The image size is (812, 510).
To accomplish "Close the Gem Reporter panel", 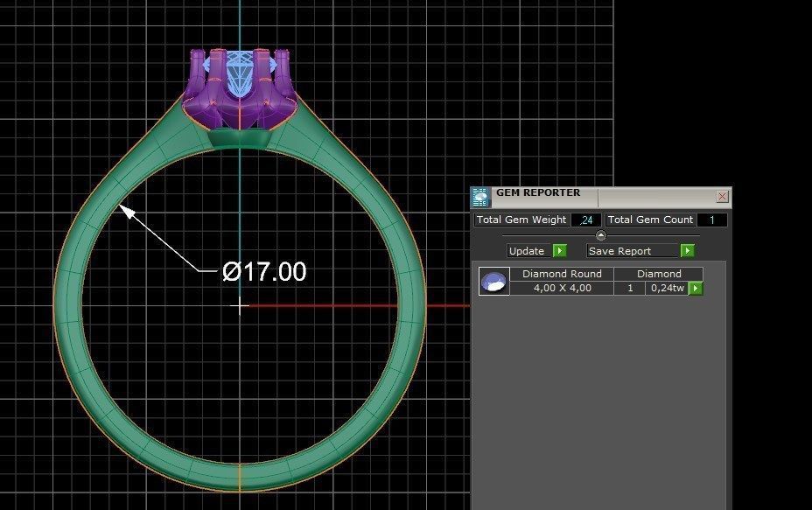I will (x=722, y=196).
